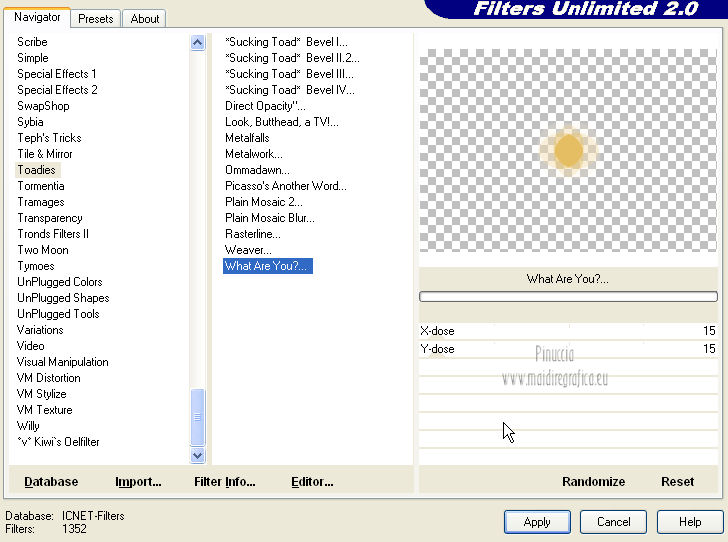Image resolution: width=728 pixels, height=542 pixels.
Task: Select the Metalfalls filter
Action: 247,138
